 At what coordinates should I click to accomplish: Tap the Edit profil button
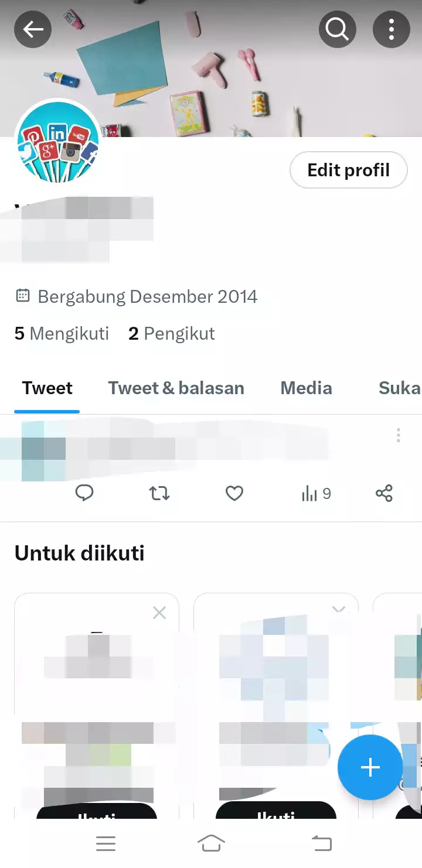click(x=349, y=170)
